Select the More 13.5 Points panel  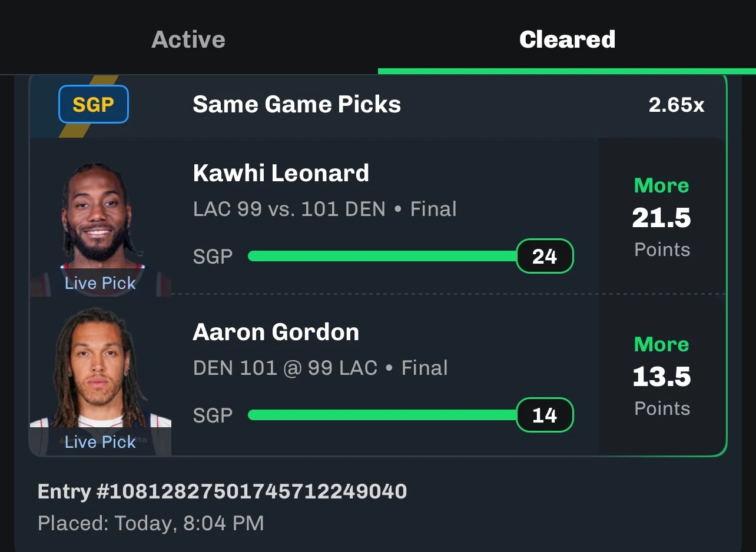[662, 375]
